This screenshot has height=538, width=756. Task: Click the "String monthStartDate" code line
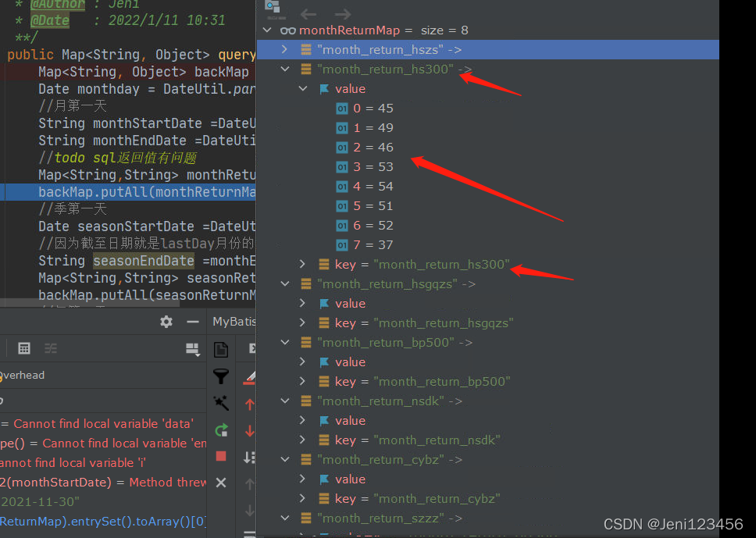pos(147,123)
